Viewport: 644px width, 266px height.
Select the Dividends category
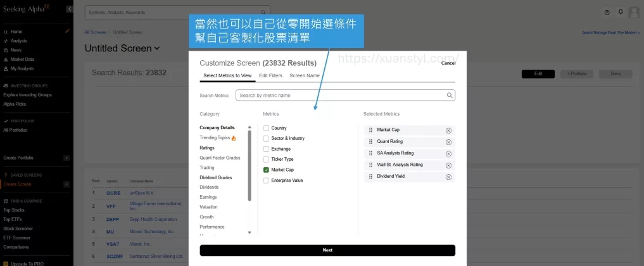pyautogui.click(x=209, y=187)
